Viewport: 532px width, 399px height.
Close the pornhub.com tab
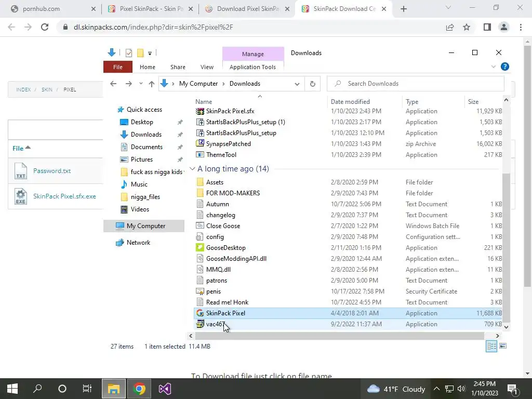pyautogui.click(x=94, y=9)
